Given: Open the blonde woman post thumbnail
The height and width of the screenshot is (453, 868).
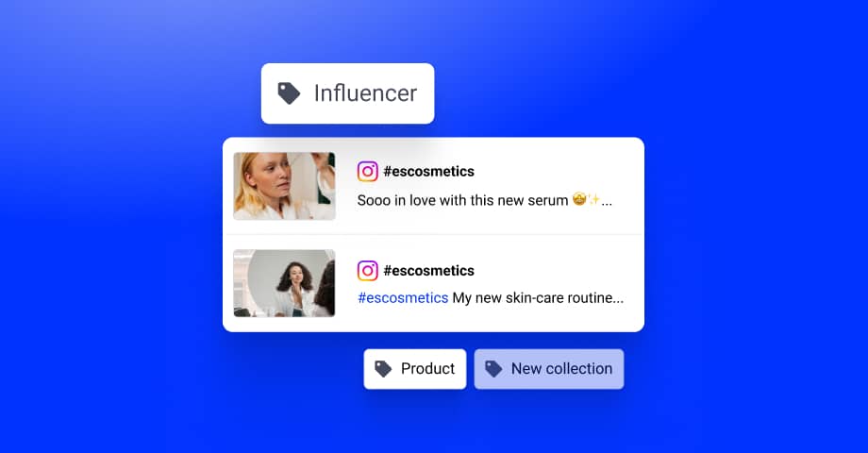Looking at the screenshot, I should [284, 186].
